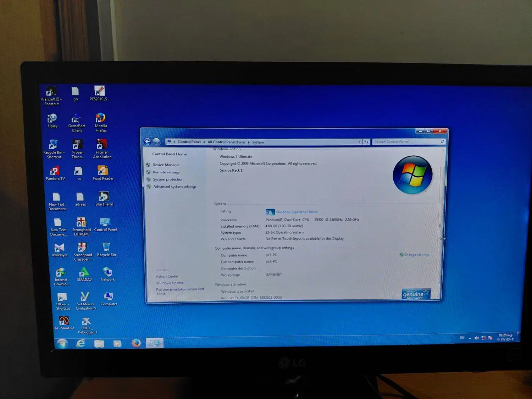Image resolution: width=532 pixels, height=399 pixels.
Task: Select the Internet Download Manager desktop icon
Action: 61,277
